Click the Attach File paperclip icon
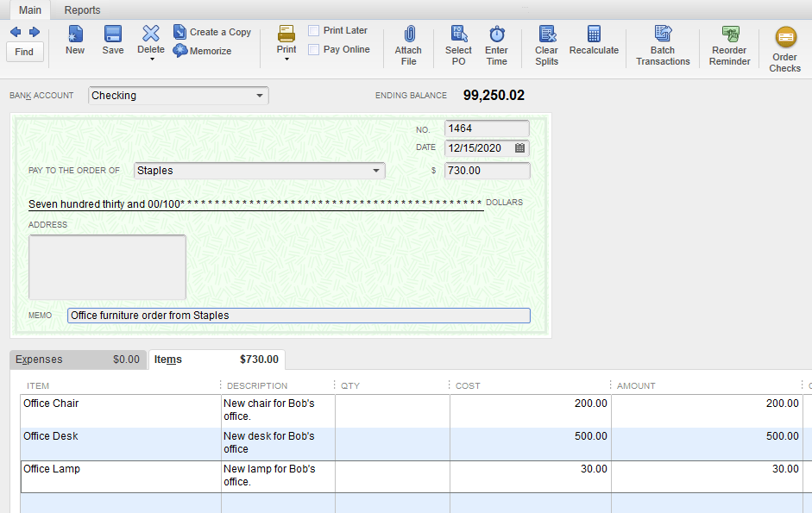The height and width of the screenshot is (513, 812). pyautogui.click(x=409, y=34)
